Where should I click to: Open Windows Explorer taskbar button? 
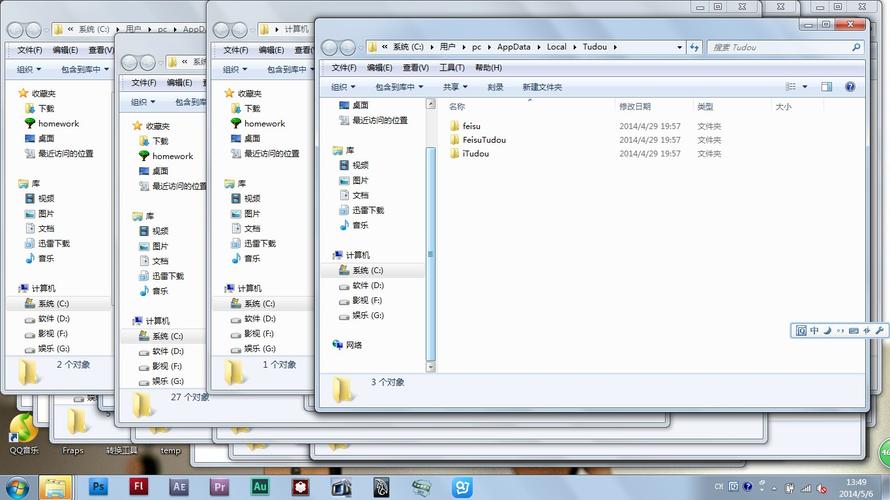pos(55,488)
